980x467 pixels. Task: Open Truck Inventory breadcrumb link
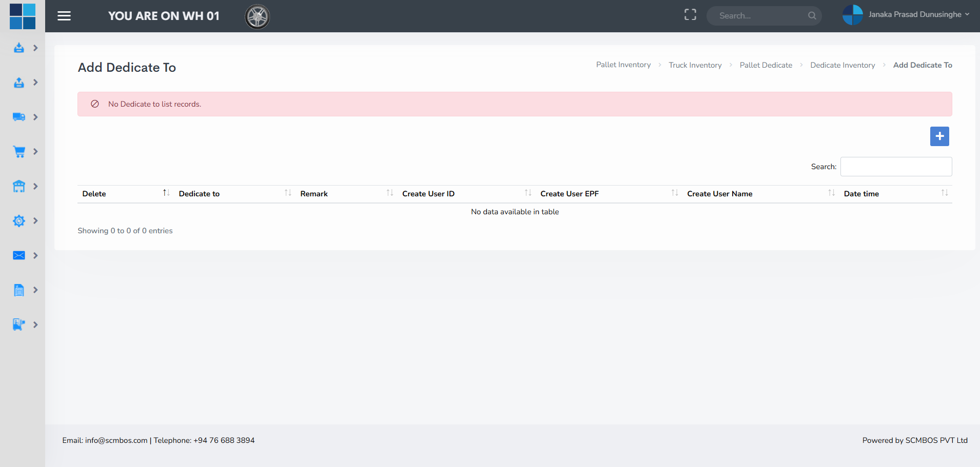[695, 65]
